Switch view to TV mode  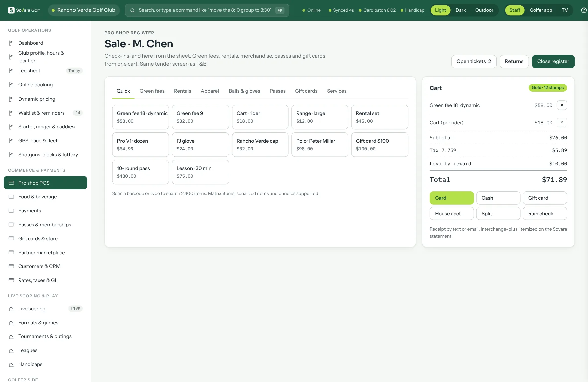(x=564, y=10)
